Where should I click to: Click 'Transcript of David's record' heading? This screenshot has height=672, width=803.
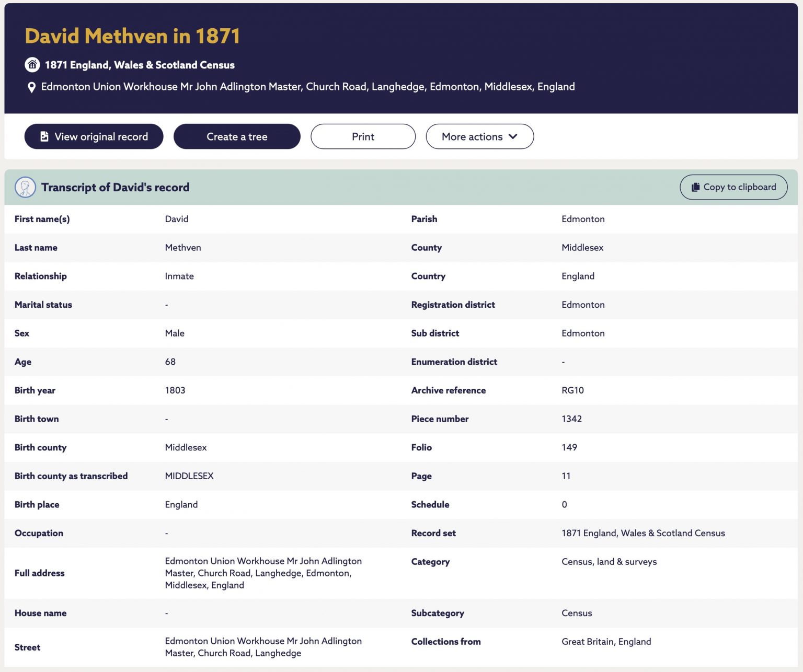(116, 187)
